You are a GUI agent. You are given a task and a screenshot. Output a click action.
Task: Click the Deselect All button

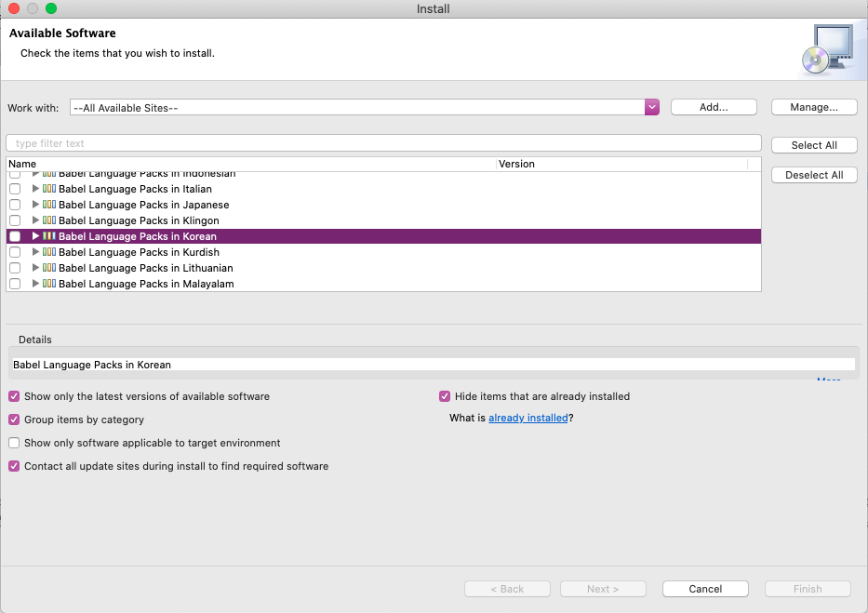814,175
